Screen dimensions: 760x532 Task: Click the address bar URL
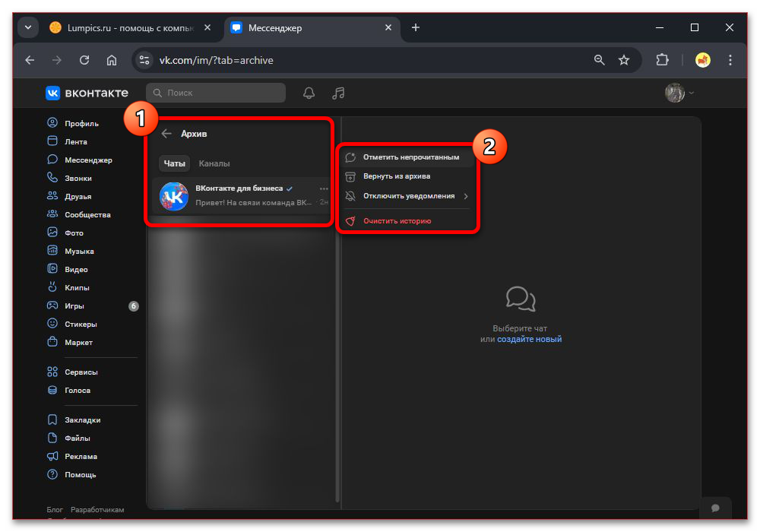pyautogui.click(x=216, y=60)
